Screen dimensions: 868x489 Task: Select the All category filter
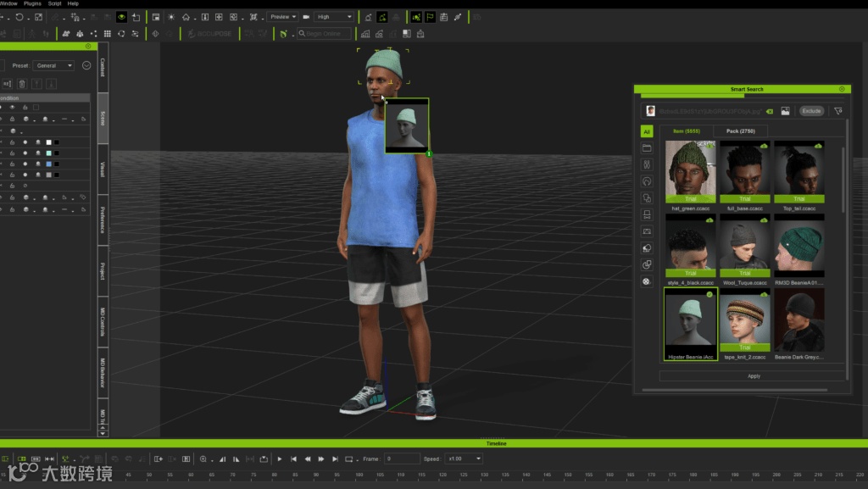click(647, 131)
